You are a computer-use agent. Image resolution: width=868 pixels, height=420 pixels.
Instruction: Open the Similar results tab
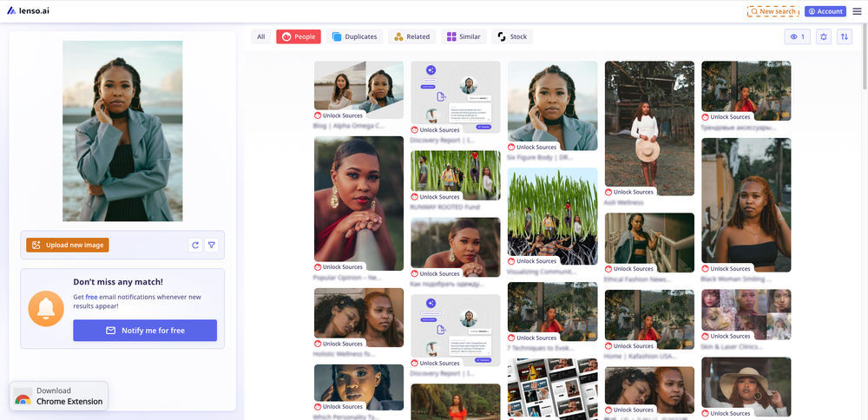coord(463,36)
